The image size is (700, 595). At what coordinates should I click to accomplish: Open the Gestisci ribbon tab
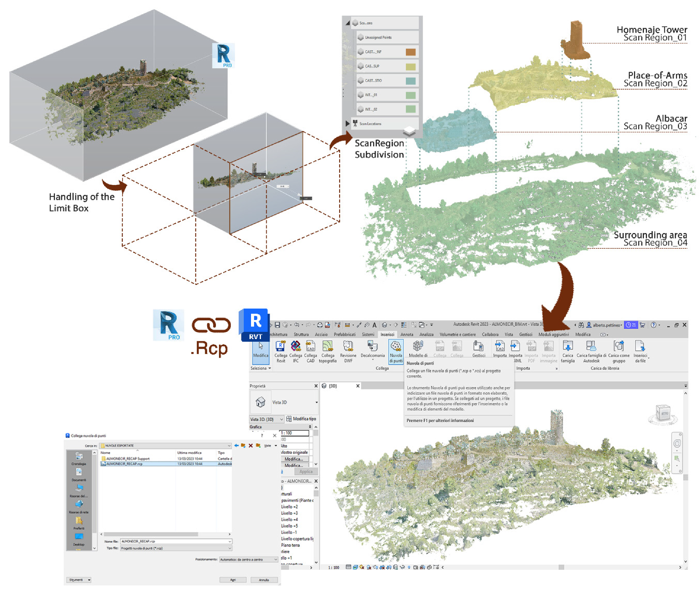click(x=525, y=334)
